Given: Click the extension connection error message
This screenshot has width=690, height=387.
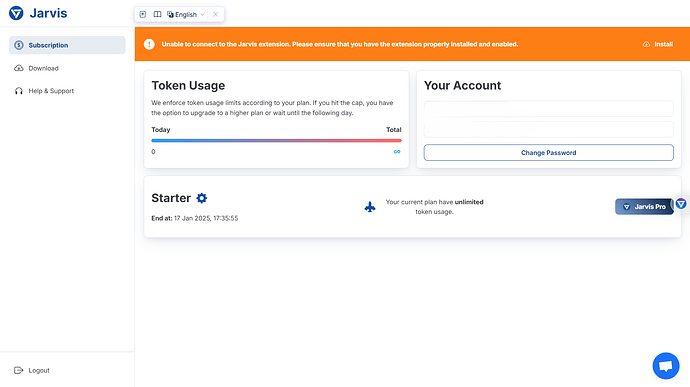Looking at the screenshot, I should (340, 44).
